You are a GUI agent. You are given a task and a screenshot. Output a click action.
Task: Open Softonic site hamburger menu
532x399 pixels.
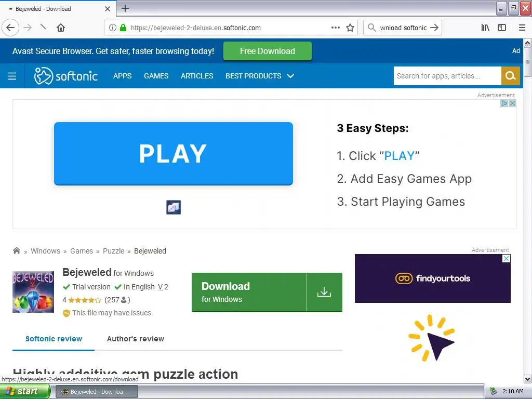click(12, 76)
